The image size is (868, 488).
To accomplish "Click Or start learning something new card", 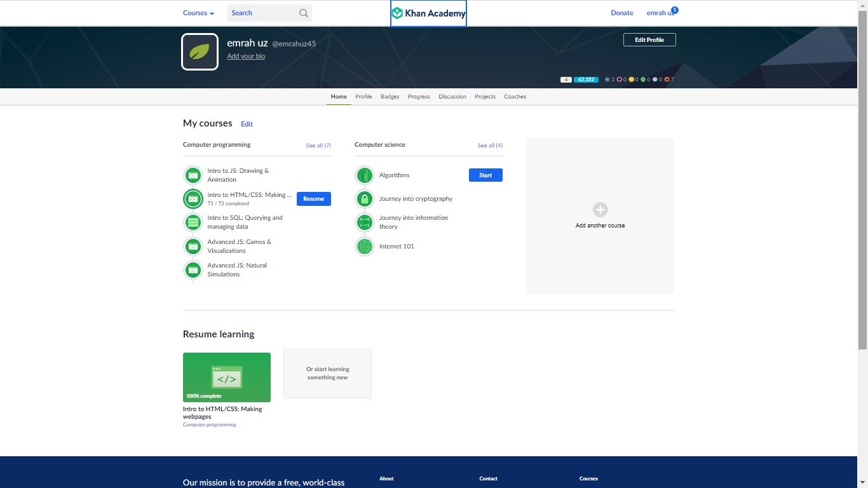I will coord(327,374).
